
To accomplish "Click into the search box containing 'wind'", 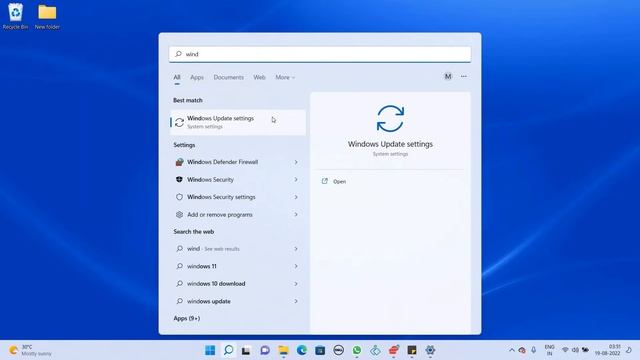I will coord(320,54).
